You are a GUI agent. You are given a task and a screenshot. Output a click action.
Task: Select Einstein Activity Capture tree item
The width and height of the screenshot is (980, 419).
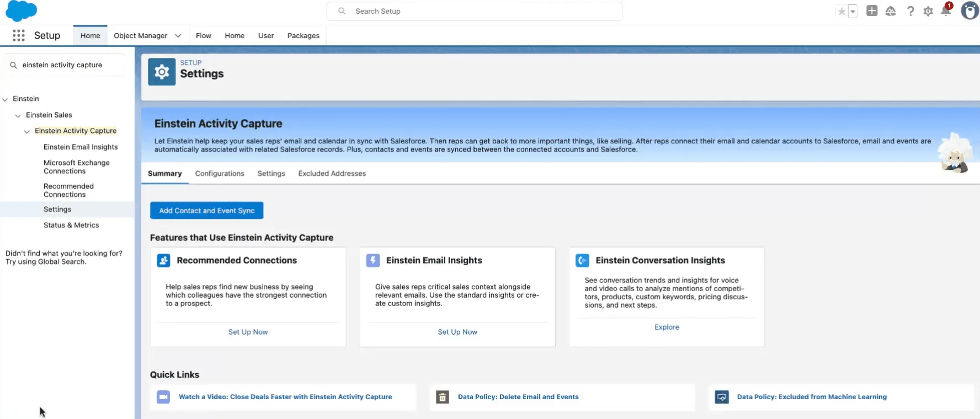76,131
